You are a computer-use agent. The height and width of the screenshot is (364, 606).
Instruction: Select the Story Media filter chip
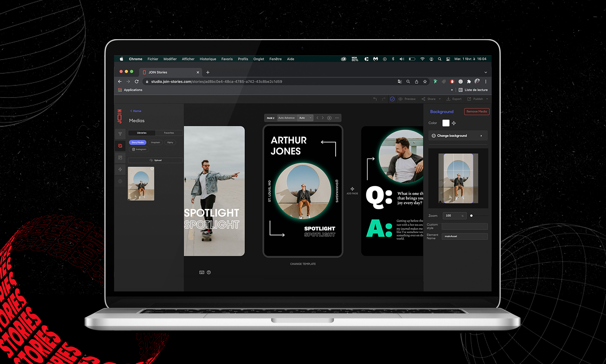click(137, 142)
